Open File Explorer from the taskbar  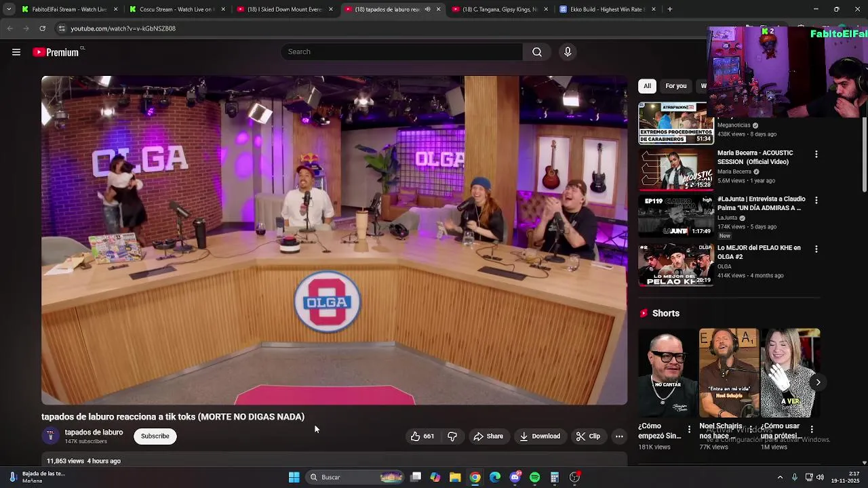click(x=455, y=477)
